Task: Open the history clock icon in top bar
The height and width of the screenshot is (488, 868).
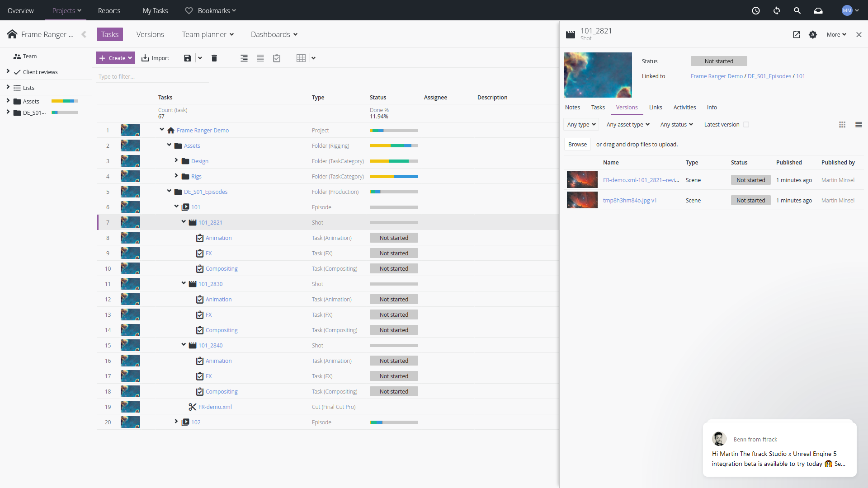Action: tap(756, 10)
